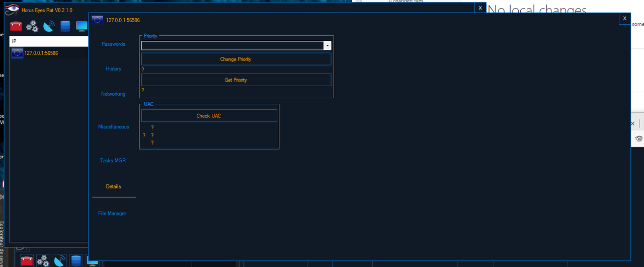Click the small x in the right background window
This screenshot has height=267, width=644.
(x=633, y=123)
